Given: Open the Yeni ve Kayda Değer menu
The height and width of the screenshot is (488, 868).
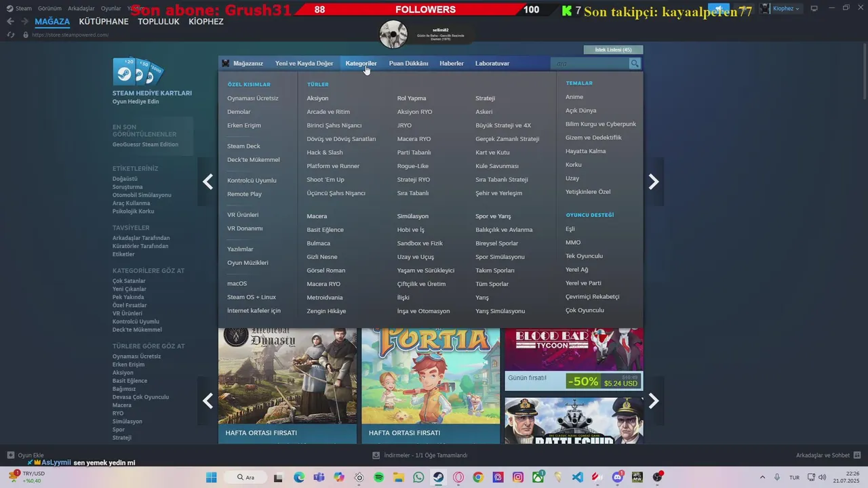Looking at the screenshot, I should pos(304,64).
